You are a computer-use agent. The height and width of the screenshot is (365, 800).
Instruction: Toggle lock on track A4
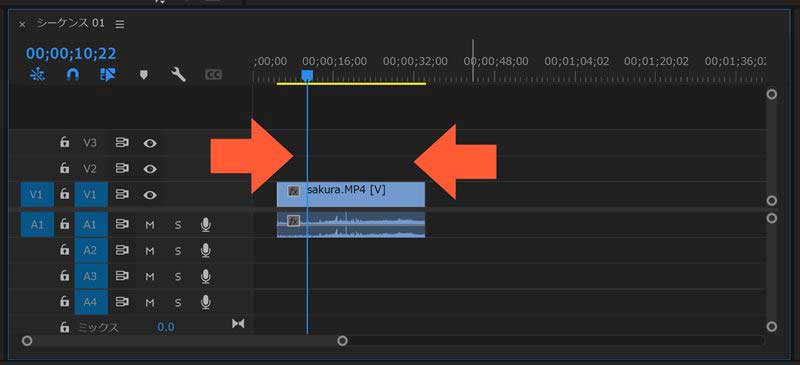point(64,302)
